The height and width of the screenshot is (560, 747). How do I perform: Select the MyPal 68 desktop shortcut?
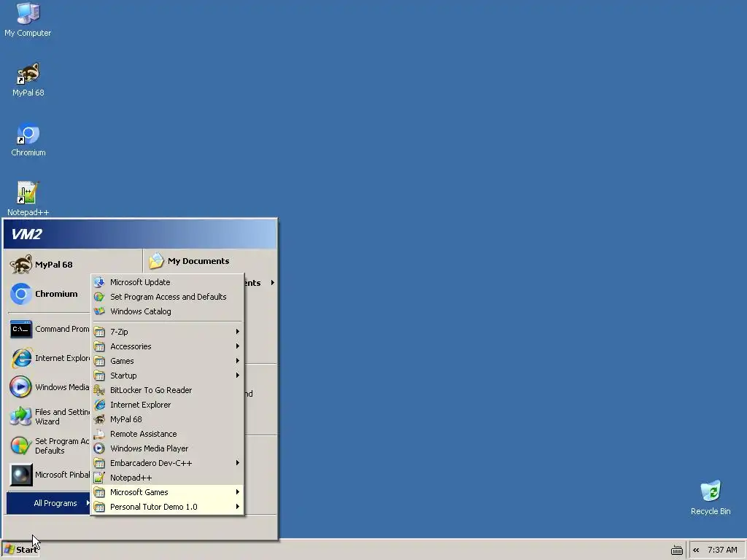coord(28,79)
